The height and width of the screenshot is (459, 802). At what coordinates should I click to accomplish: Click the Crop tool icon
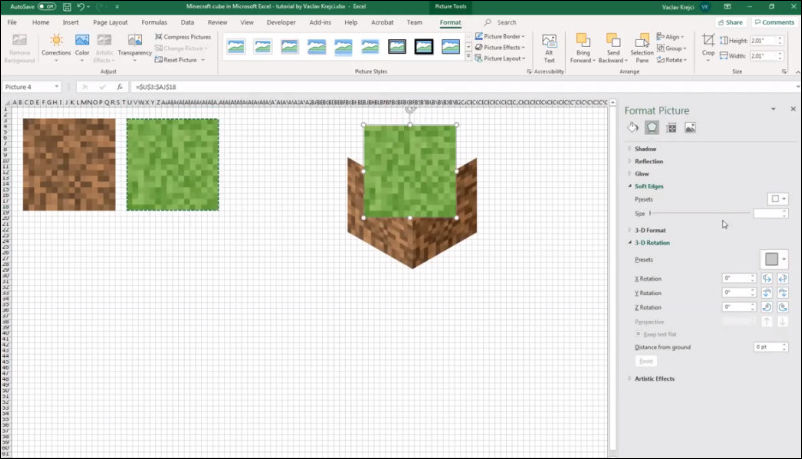point(708,40)
